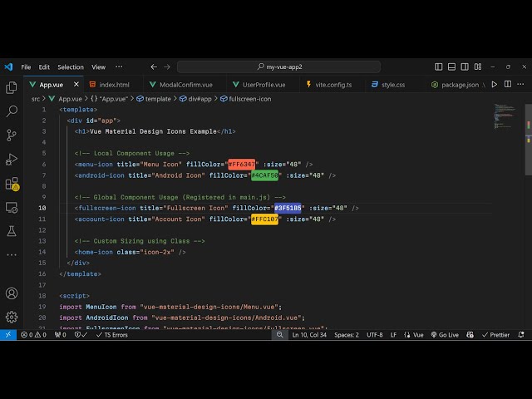532x399 pixels.
Task: Open the Testing flask view
Action: point(12,230)
